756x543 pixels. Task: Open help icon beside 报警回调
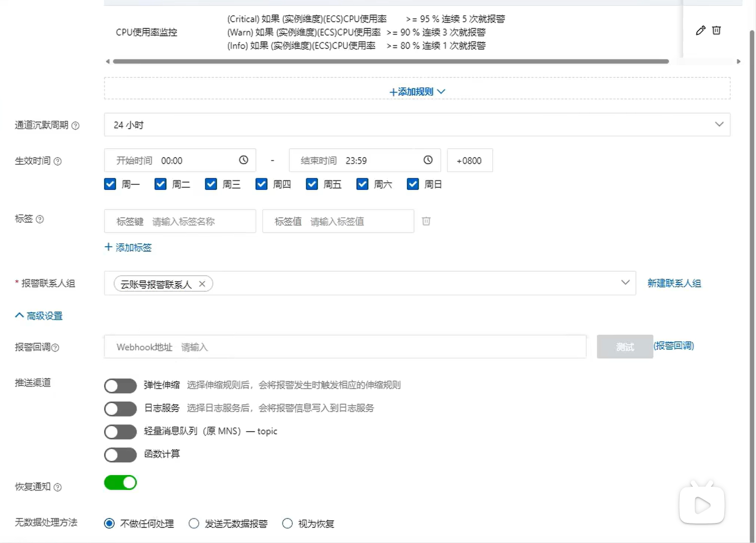coord(55,348)
